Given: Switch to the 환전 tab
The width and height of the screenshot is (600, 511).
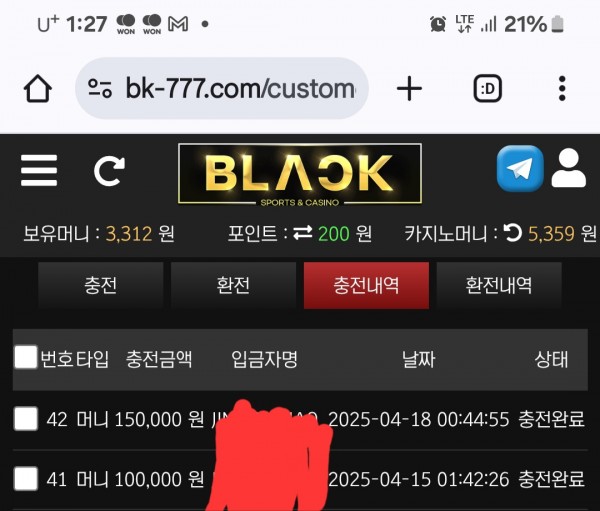Looking at the screenshot, I should (x=233, y=285).
